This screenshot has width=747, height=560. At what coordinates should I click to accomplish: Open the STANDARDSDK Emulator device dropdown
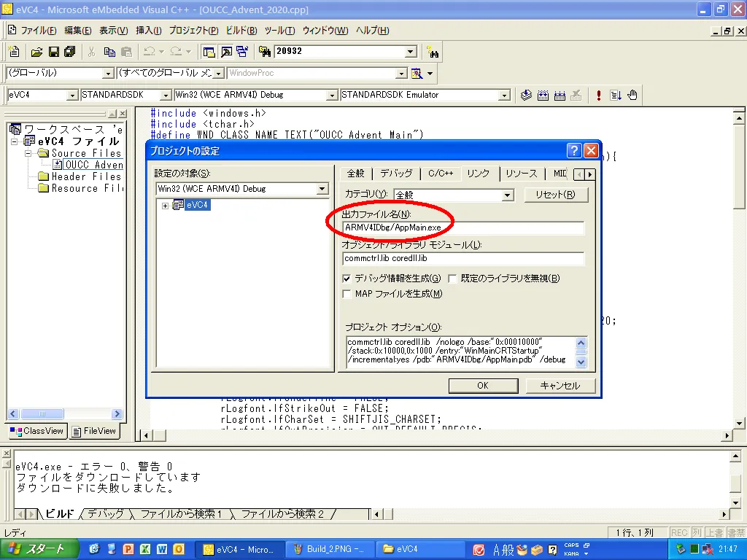point(504,96)
